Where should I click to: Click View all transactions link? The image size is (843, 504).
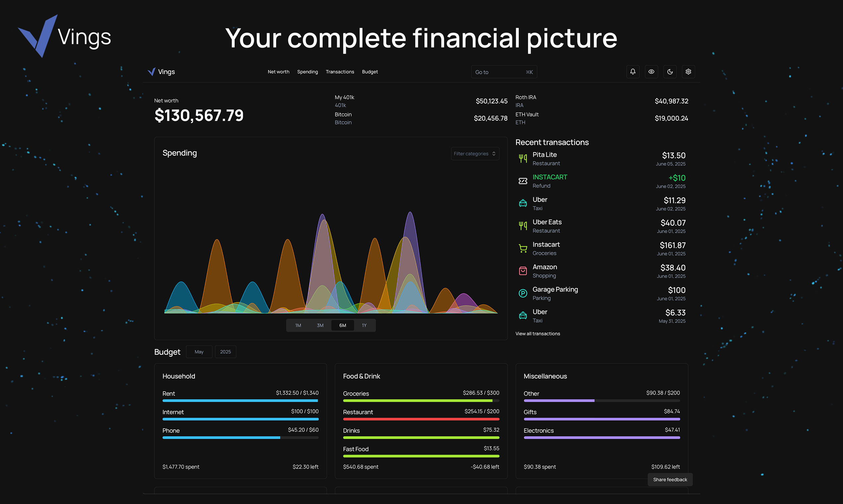coord(537,334)
